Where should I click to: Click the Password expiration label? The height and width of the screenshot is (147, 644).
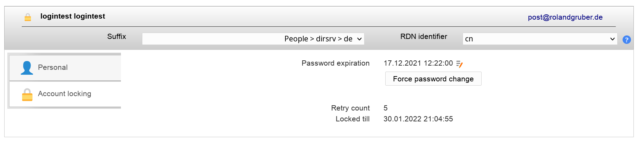[335, 63]
